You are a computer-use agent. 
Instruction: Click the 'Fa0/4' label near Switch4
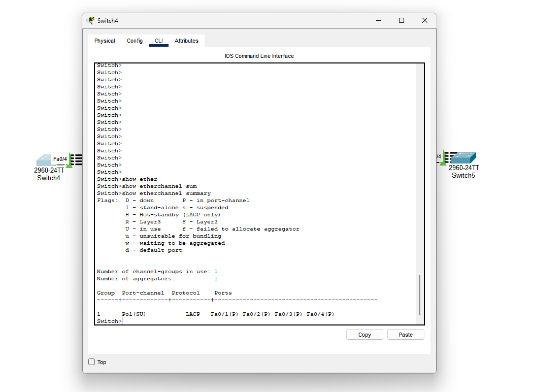[60, 159]
